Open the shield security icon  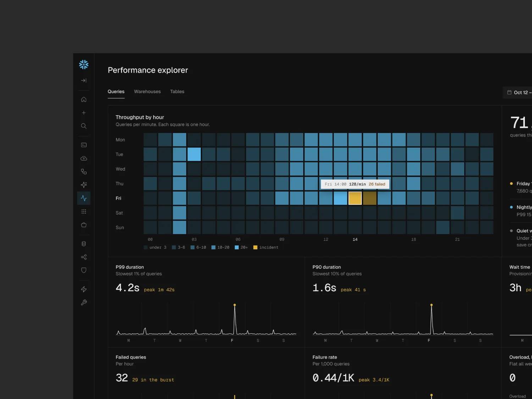(x=84, y=270)
